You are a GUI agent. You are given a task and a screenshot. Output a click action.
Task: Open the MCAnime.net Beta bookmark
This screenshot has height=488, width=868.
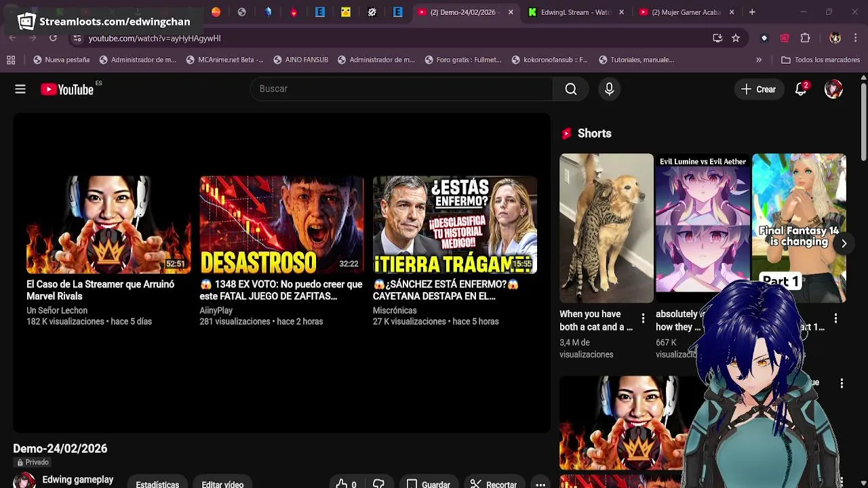[224, 60]
